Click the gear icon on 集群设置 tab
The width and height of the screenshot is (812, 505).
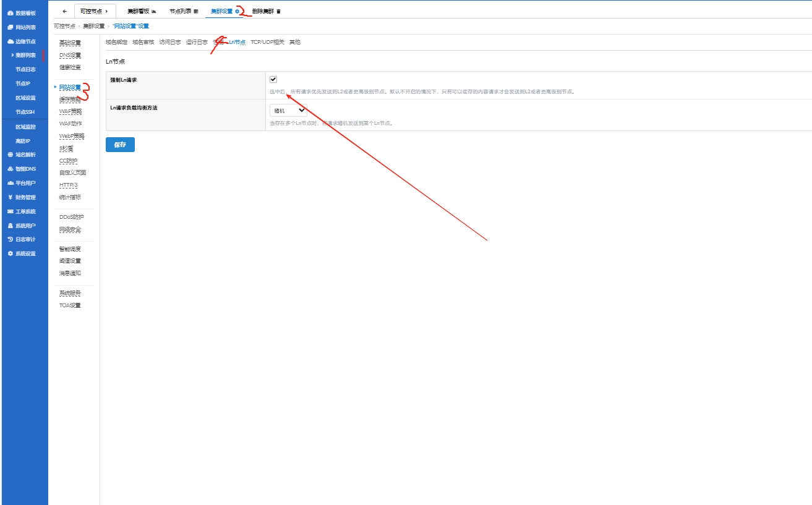(237, 11)
